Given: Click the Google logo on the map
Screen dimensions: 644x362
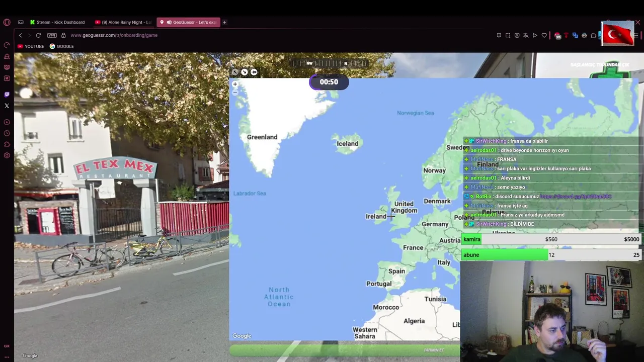Looking at the screenshot, I should point(242,336).
